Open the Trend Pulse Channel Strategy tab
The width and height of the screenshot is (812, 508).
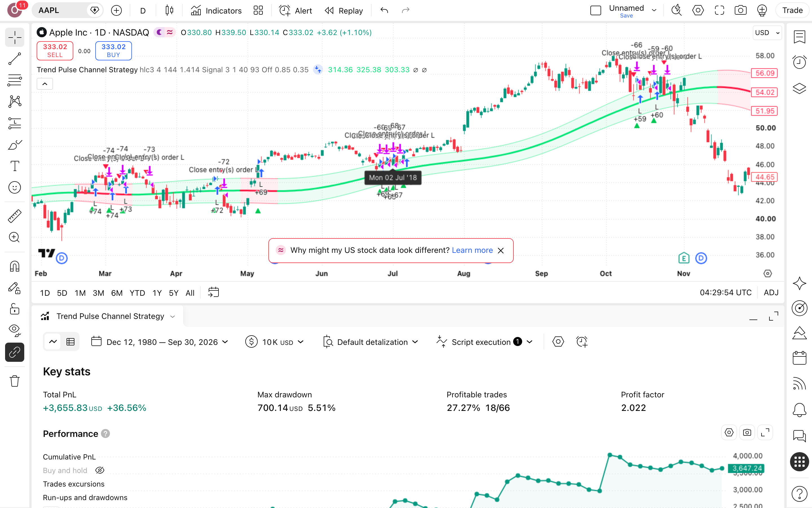click(x=108, y=316)
